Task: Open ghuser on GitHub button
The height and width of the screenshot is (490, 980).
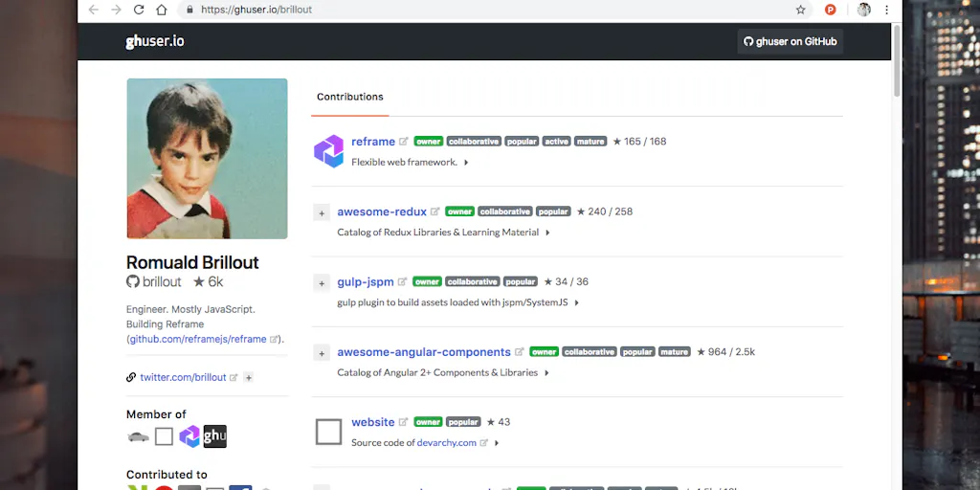Action: (790, 41)
